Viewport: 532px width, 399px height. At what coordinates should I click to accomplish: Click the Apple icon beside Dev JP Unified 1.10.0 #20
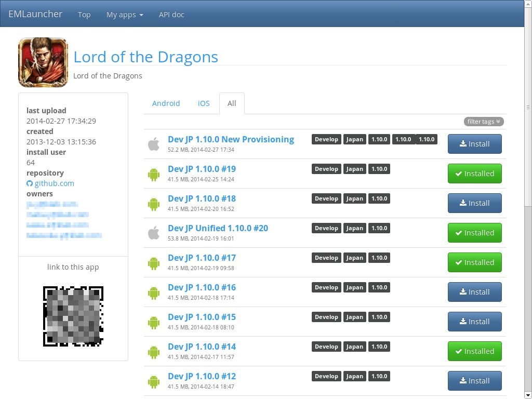point(154,233)
